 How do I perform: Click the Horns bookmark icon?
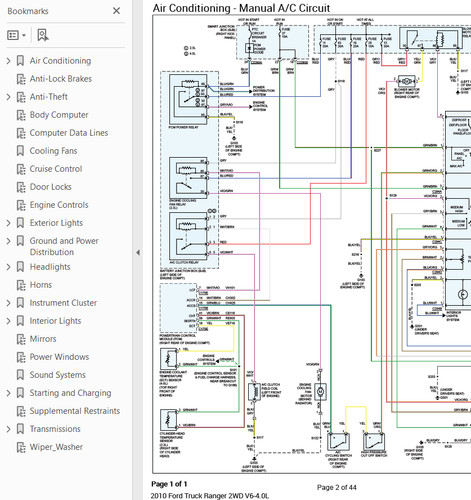[21, 285]
